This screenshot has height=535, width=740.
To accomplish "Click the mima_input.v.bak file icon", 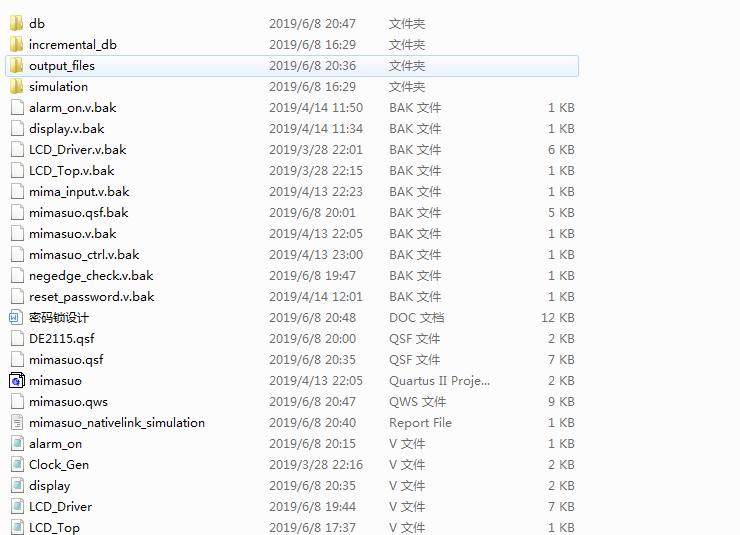I will pos(17,192).
